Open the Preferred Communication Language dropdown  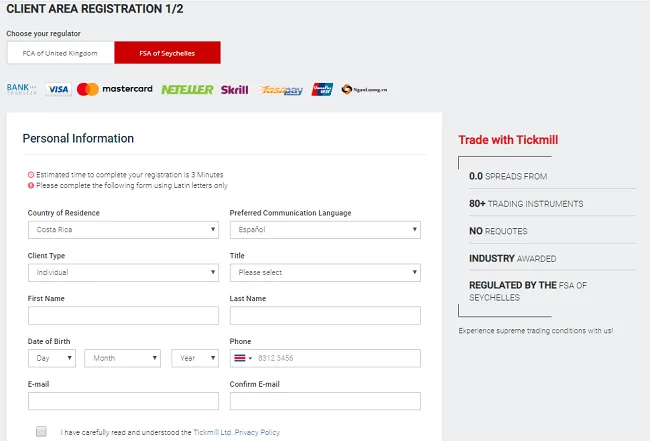(x=325, y=230)
